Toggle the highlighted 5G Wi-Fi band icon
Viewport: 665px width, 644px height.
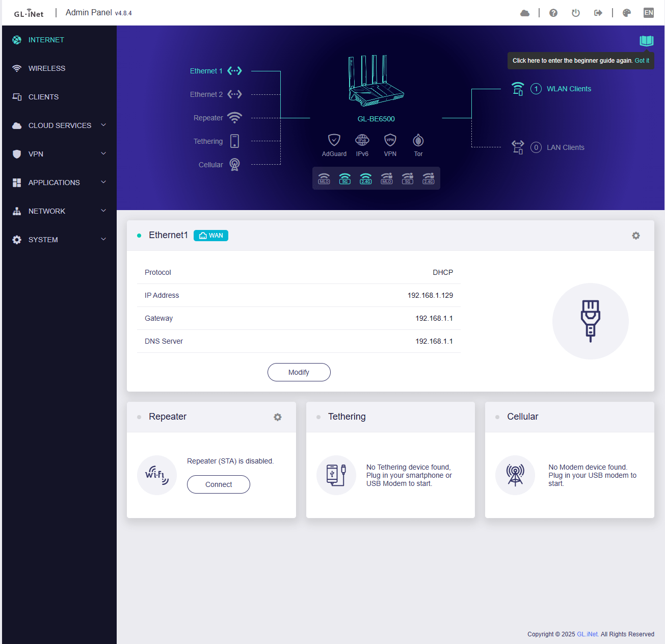345,178
